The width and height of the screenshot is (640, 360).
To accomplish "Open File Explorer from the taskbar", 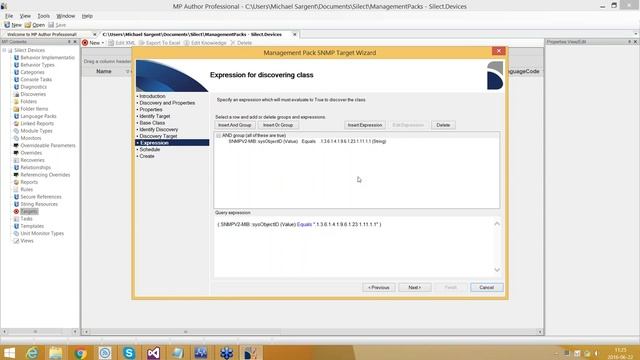I will click(x=56, y=353).
